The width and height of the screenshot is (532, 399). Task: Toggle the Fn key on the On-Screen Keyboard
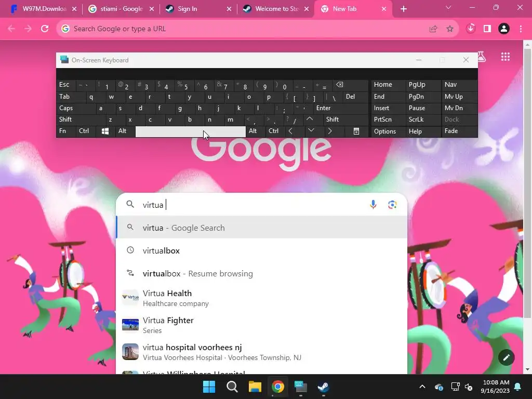pyautogui.click(x=66, y=131)
